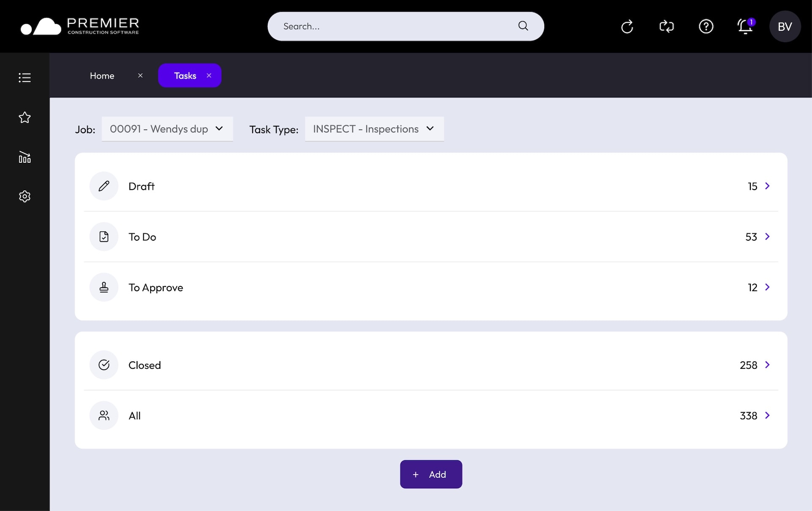Switch to the Home tab
Screen dimensions: 812x511
click(102, 76)
